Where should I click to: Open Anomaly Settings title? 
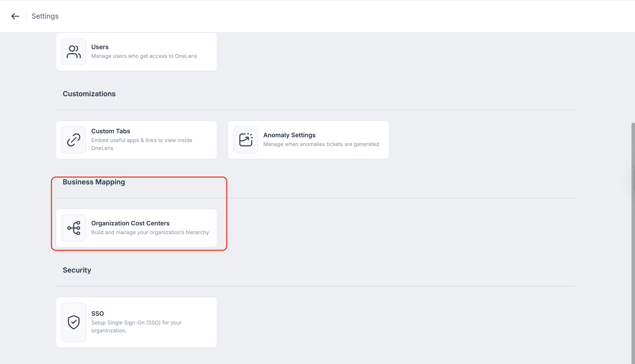pyautogui.click(x=289, y=135)
